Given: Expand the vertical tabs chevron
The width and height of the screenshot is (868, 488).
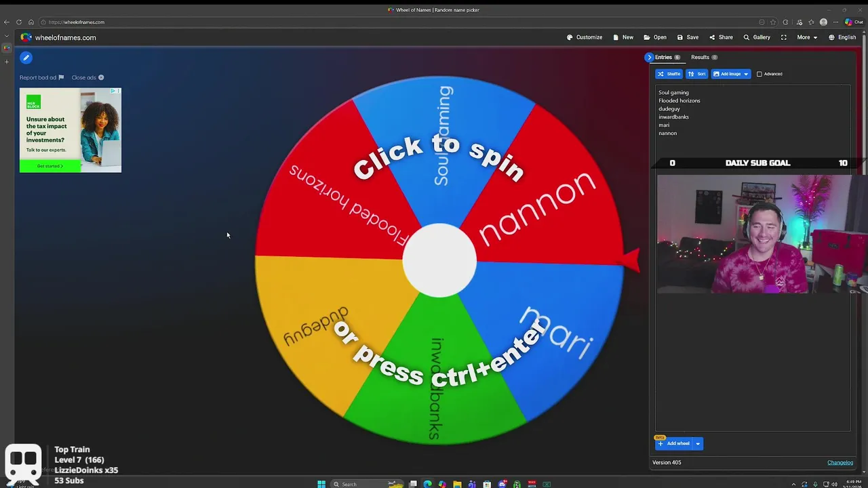Looking at the screenshot, I should 7,36.
